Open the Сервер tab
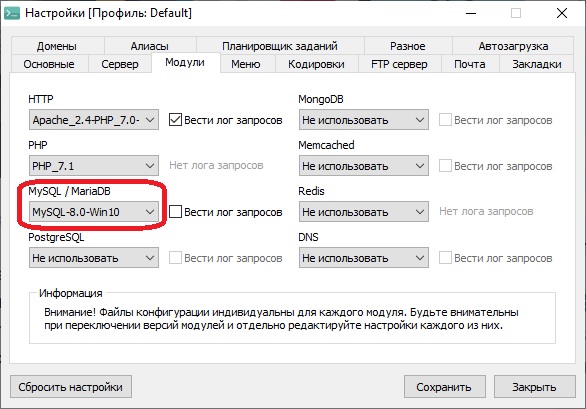The width and height of the screenshot is (586, 409). [x=120, y=64]
